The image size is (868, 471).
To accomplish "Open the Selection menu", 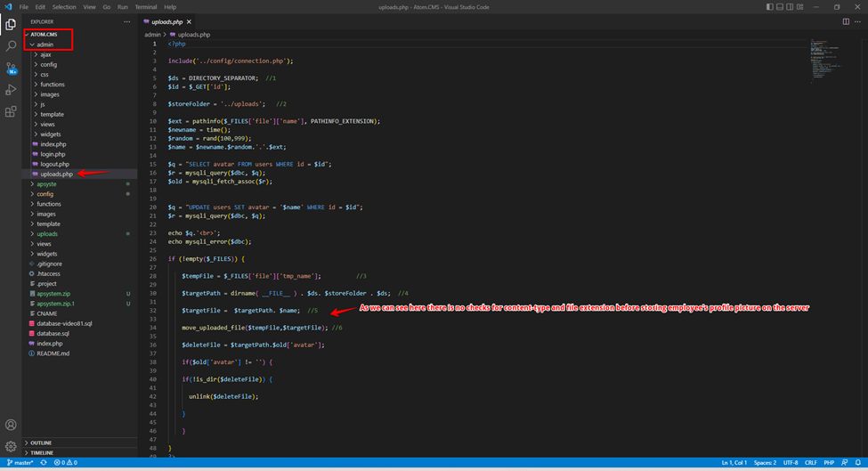I will (x=64, y=7).
